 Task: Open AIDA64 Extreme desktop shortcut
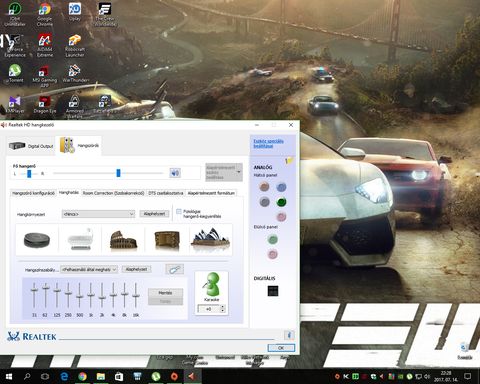coord(45,45)
